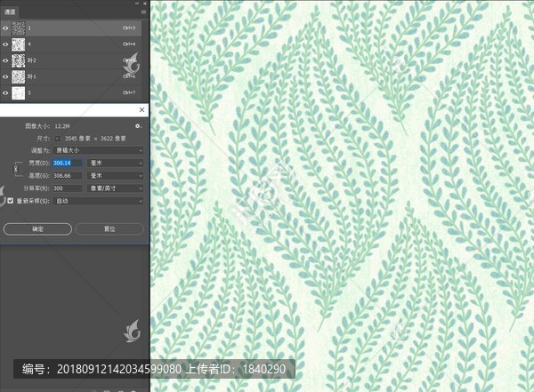Screen dimensions: 534x392
Task: Click the 复位 button
Action: 109,229
